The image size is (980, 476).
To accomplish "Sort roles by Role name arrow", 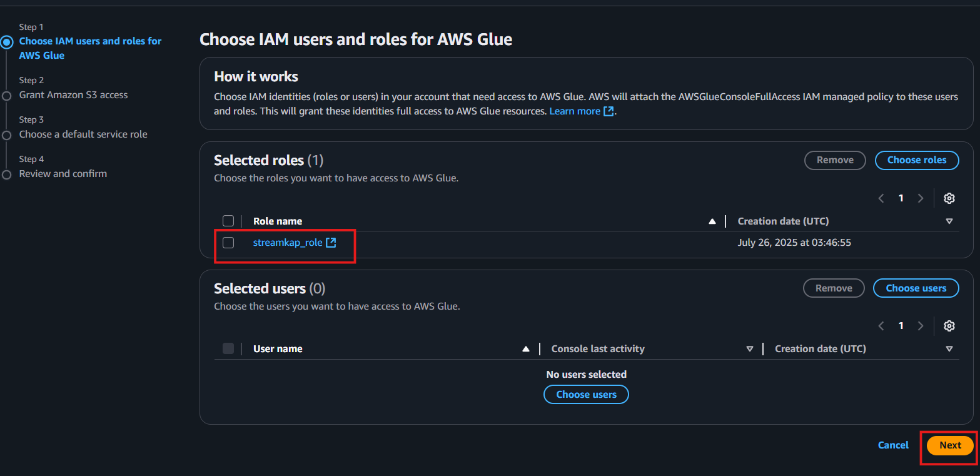I will point(712,221).
